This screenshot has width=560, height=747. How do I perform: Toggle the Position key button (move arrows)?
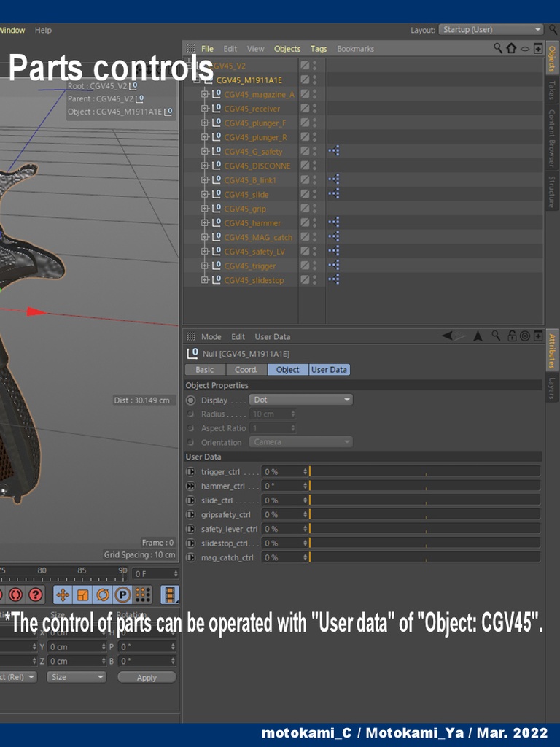(63, 595)
